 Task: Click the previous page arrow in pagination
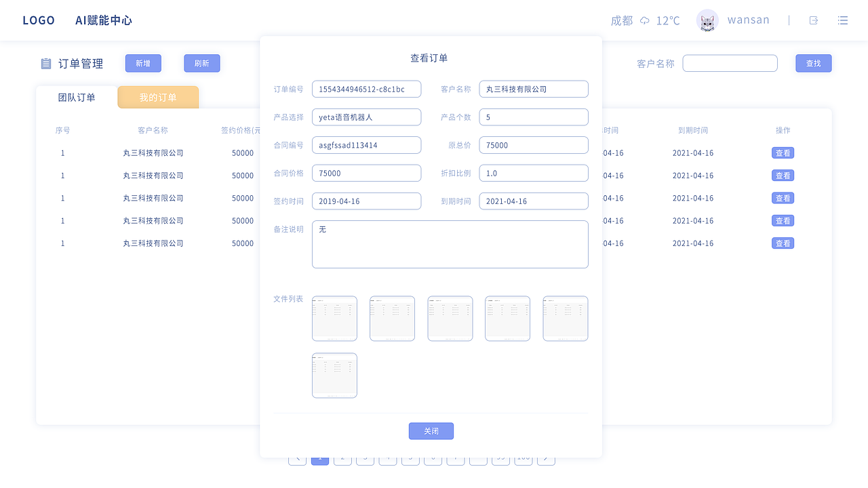click(297, 457)
